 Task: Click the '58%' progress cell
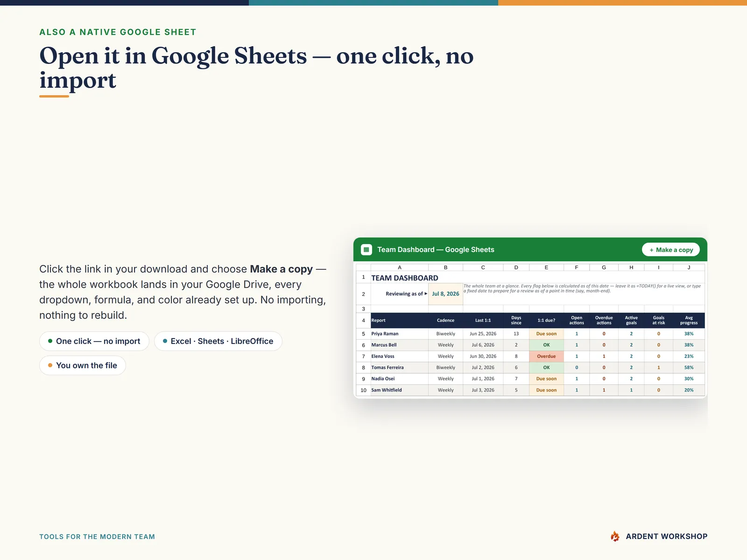pos(689,367)
